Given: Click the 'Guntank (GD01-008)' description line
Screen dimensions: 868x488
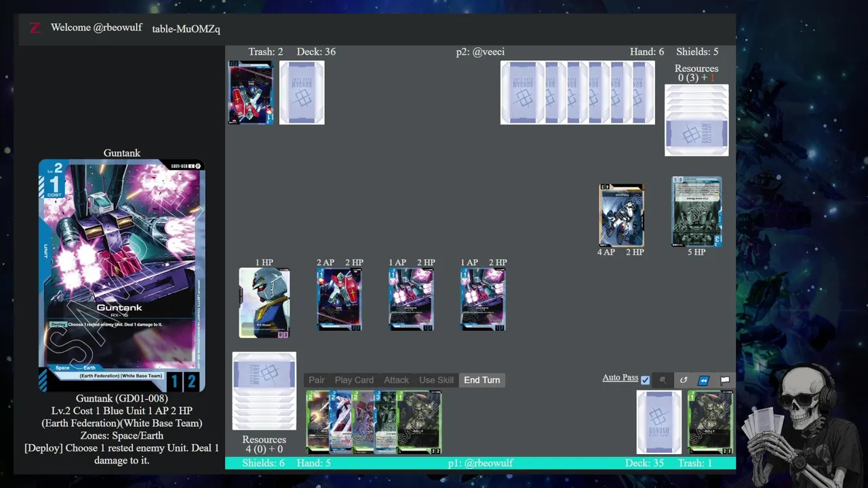Looking at the screenshot, I should (x=122, y=399).
